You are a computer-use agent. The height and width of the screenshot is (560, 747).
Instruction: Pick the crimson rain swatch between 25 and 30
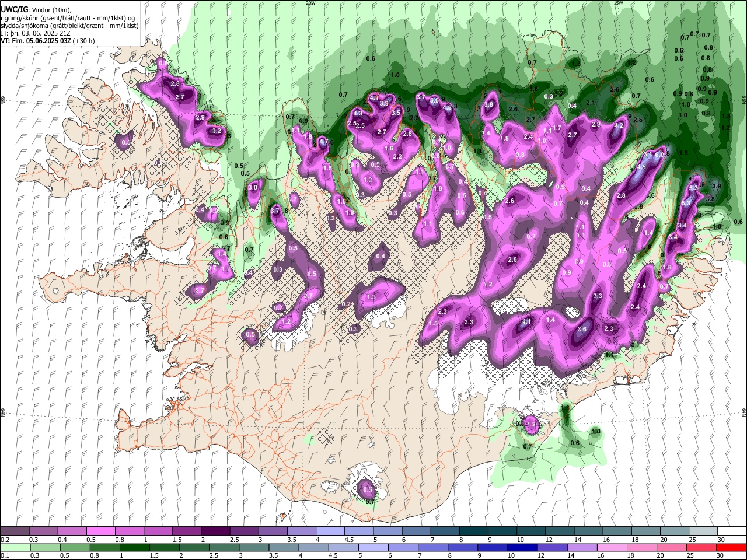point(701,547)
